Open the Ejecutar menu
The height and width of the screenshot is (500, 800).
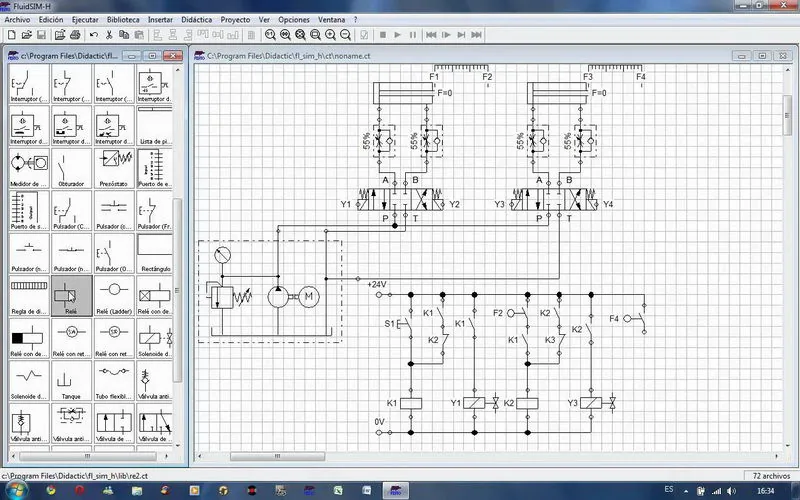(x=85, y=19)
